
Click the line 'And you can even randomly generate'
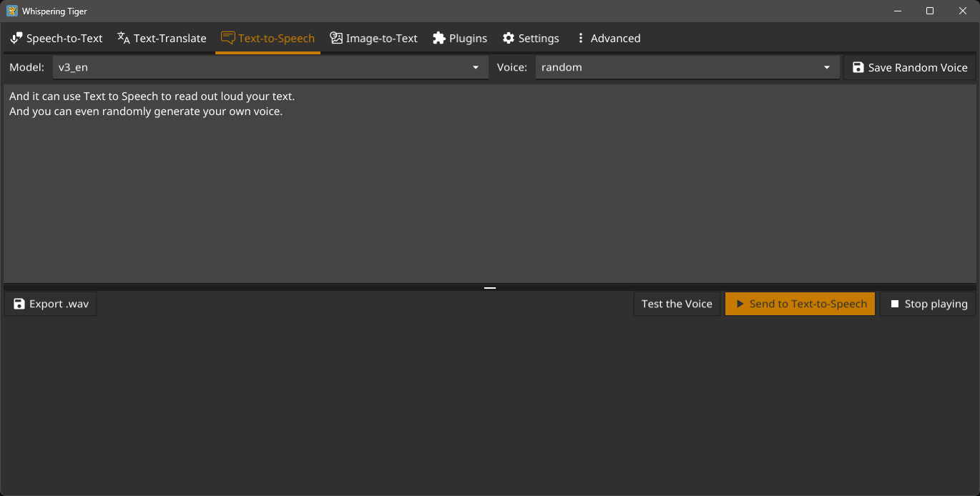146,111
